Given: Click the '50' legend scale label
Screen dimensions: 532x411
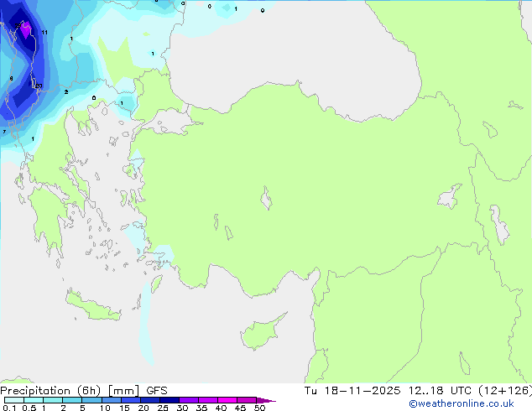Looking at the screenshot, I should pos(259,408).
